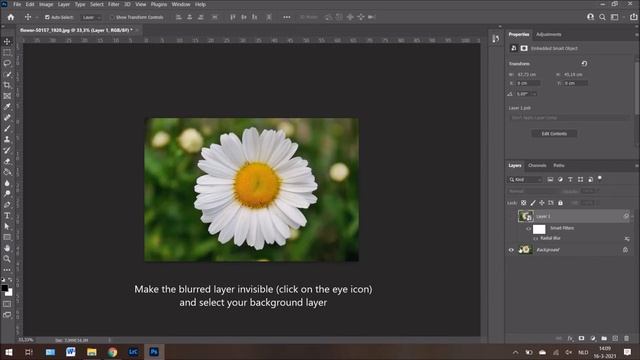Switch to the Paths tab
The height and width of the screenshot is (360, 640).
tap(559, 166)
